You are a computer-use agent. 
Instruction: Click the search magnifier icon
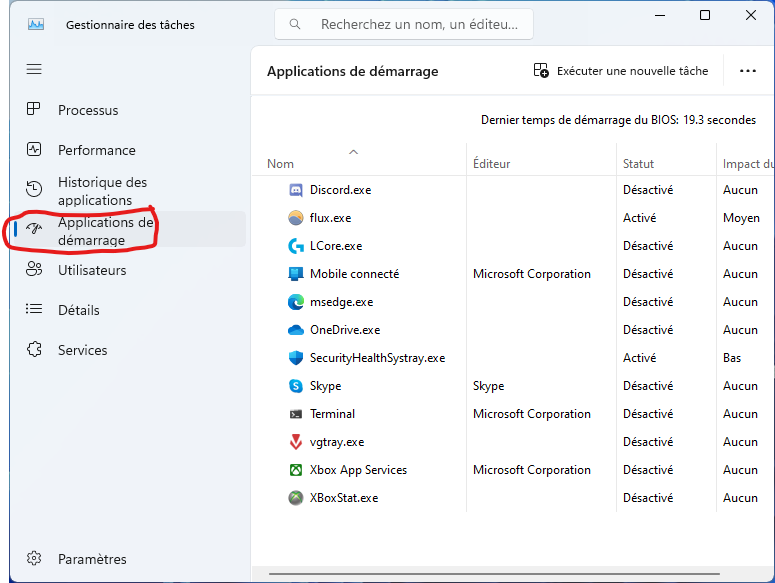pos(295,24)
